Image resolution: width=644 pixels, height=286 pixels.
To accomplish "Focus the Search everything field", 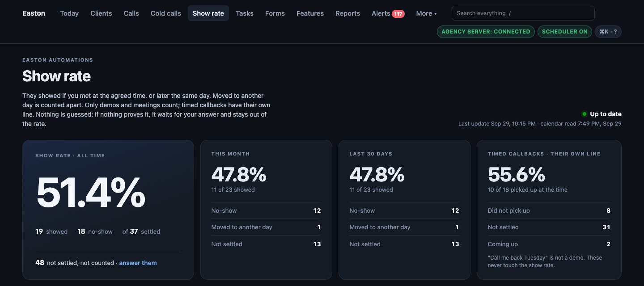I will pyautogui.click(x=523, y=13).
